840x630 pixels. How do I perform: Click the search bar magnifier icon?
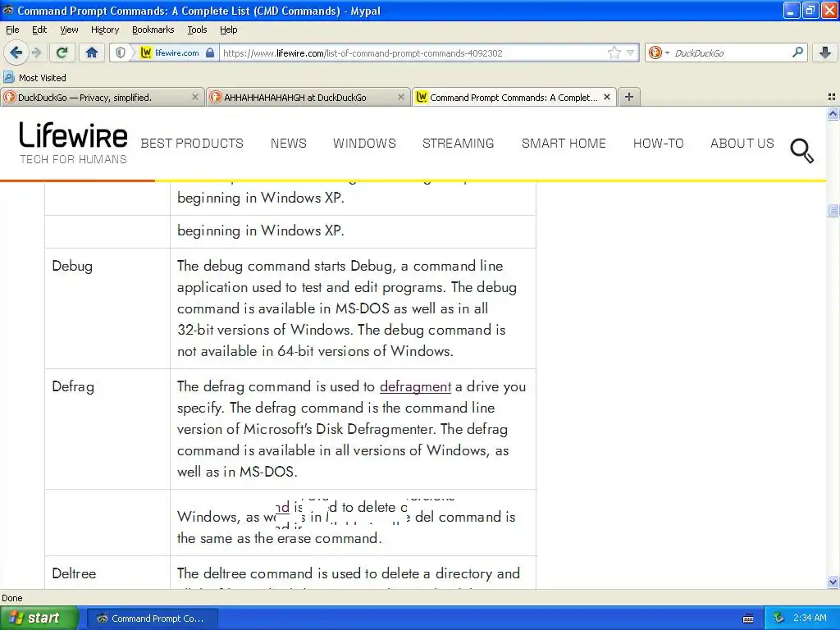click(x=797, y=52)
